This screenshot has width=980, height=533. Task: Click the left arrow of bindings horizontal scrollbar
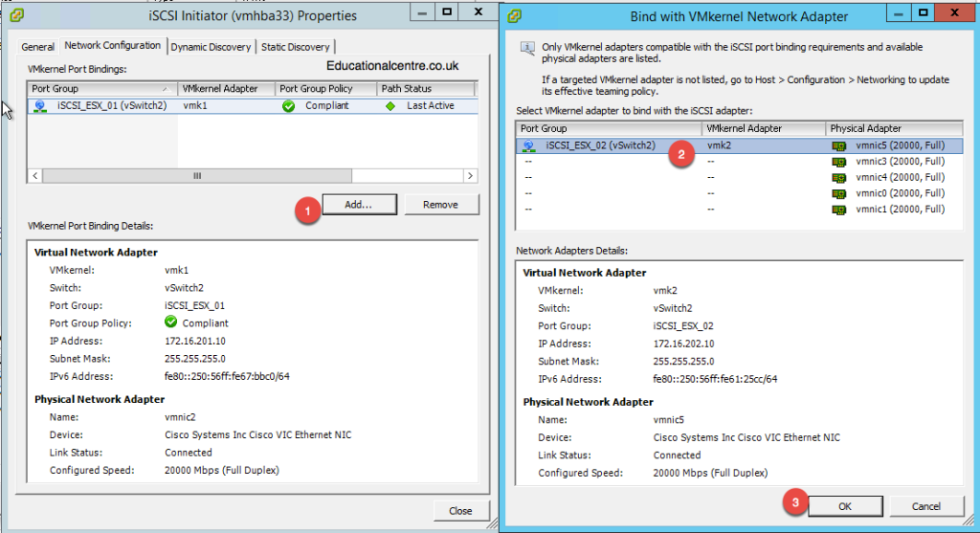[x=35, y=176]
